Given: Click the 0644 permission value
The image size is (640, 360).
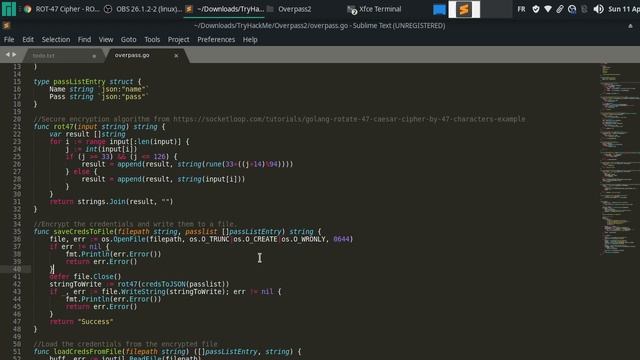Looking at the screenshot, I should [x=341, y=239].
